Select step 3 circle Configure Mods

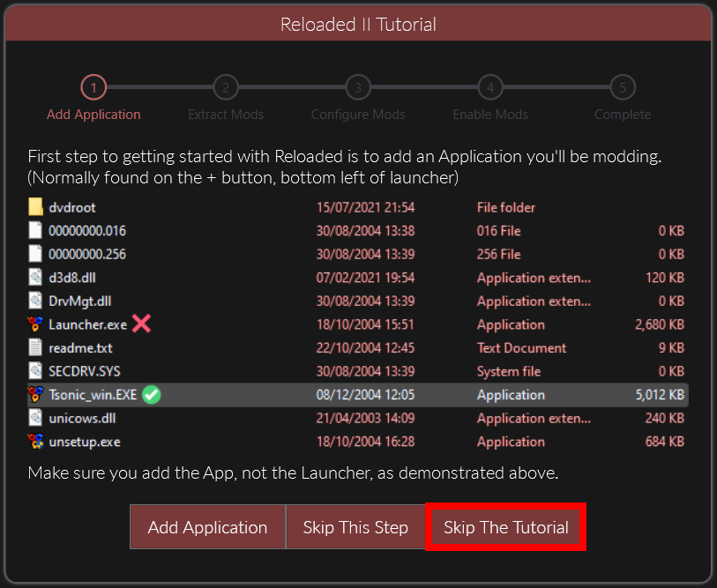pyautogui.click(x=358, y=87)
